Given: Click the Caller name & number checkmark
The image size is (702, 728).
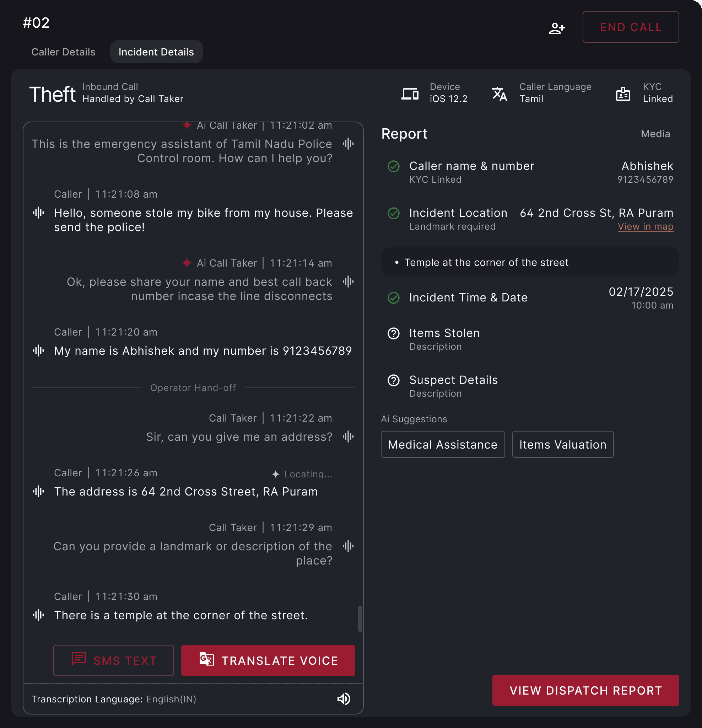Looking at the screenshot, I should click(x=394, y=166).
